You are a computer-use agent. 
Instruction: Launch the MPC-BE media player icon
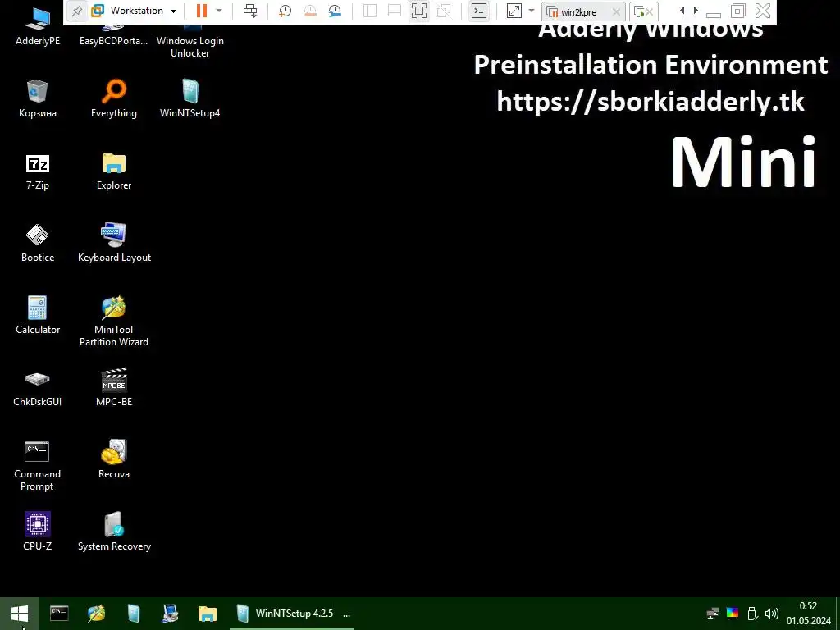pos(113,388)
